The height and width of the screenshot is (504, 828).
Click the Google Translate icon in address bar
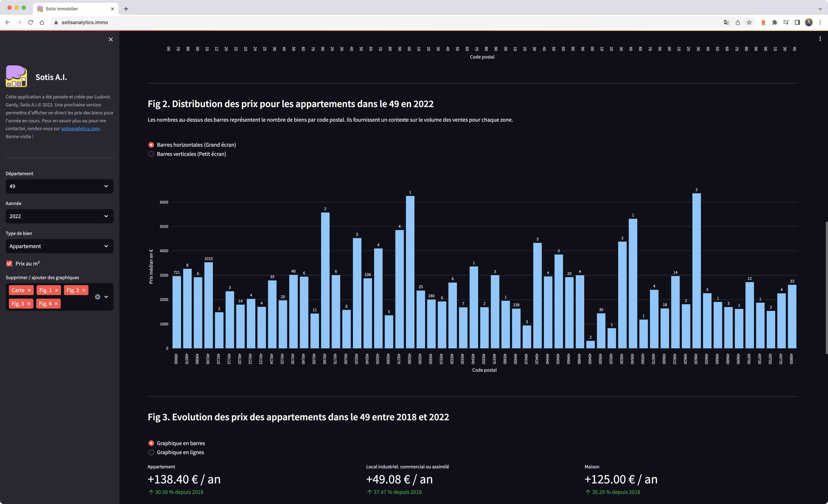tap(726, 22)
